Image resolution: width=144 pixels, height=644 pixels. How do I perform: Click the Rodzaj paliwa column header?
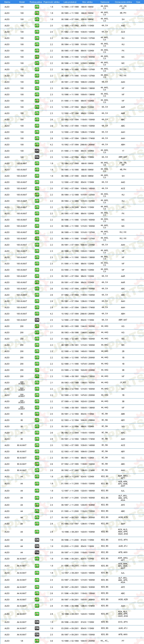tap(36, 2)
